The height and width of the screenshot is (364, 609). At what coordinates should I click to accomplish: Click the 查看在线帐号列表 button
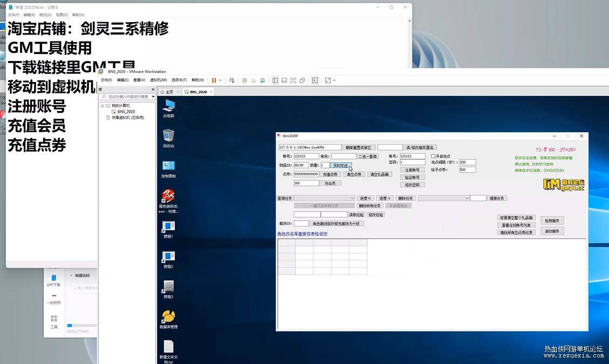[x=516, y=225]
